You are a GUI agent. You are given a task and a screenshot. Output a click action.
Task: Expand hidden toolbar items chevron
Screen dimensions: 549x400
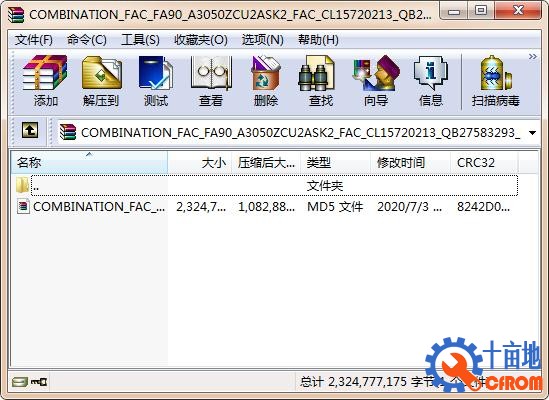[533, 56]
